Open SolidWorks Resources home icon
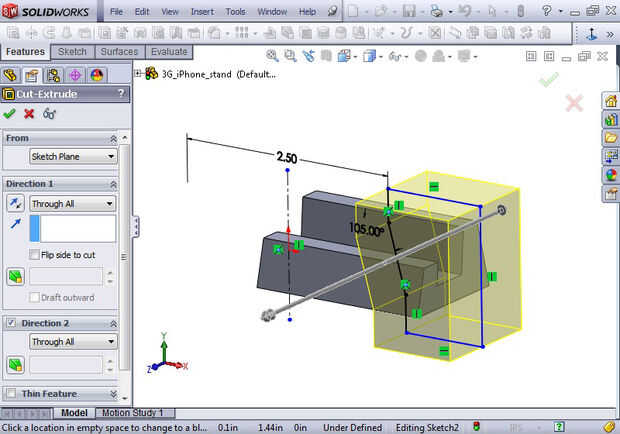Screen dimensions: 620x434 (611, 101)
